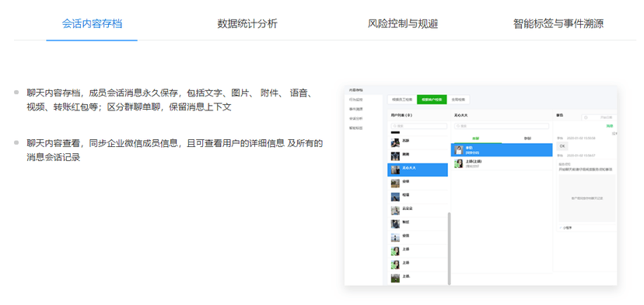Click the 根据员工检索 button
644x305 pixels.
pos(401,100)
